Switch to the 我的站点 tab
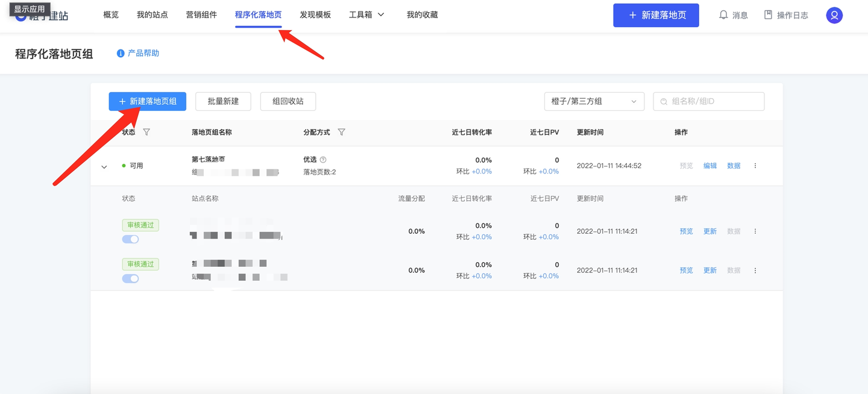The width and height of the screenshot is (868, 394). 152,15
